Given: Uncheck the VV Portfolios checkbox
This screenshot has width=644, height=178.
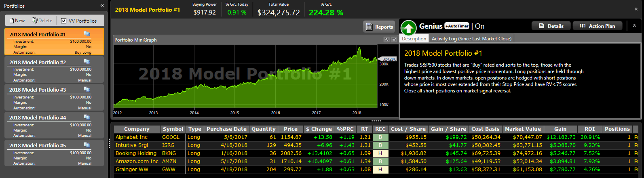Looking at the screenshot, I should [63, 21].
